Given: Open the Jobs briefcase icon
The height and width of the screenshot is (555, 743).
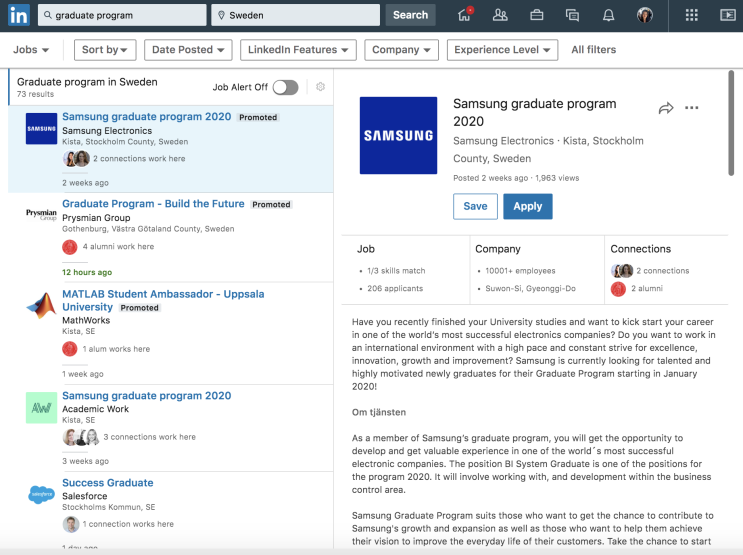Looking at the screenshot, I should click(536, 15).
